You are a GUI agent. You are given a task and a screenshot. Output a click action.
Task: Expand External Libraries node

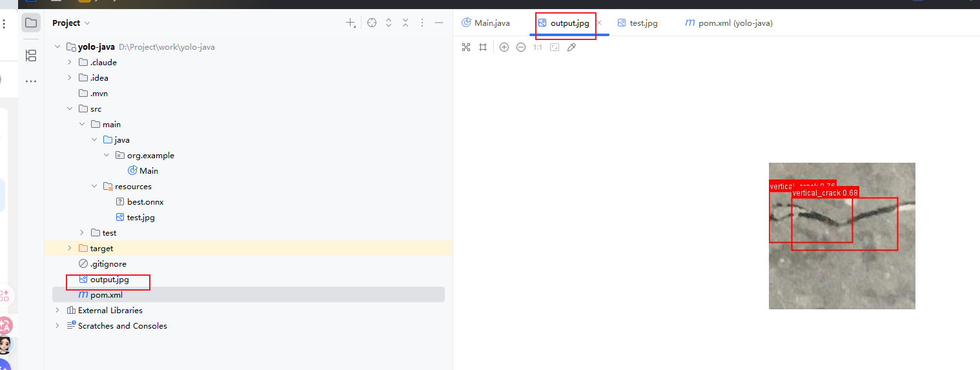pos(57,311)
